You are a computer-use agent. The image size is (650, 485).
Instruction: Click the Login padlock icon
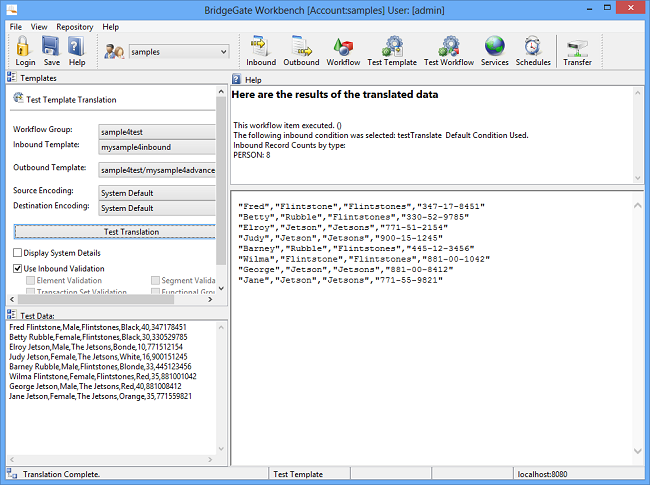tap(23, 46)
